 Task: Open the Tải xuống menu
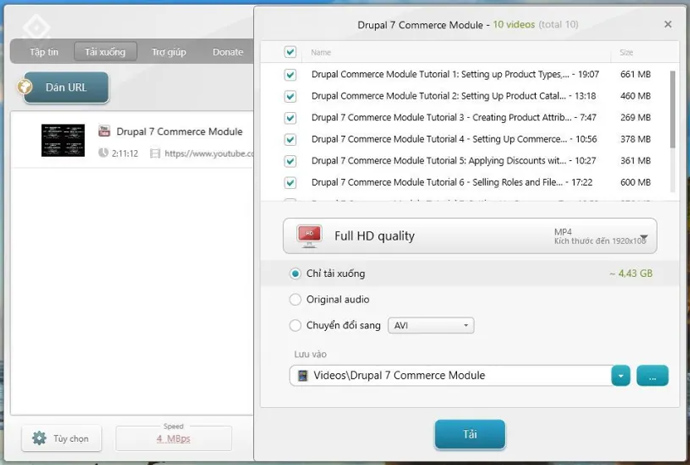105,52
